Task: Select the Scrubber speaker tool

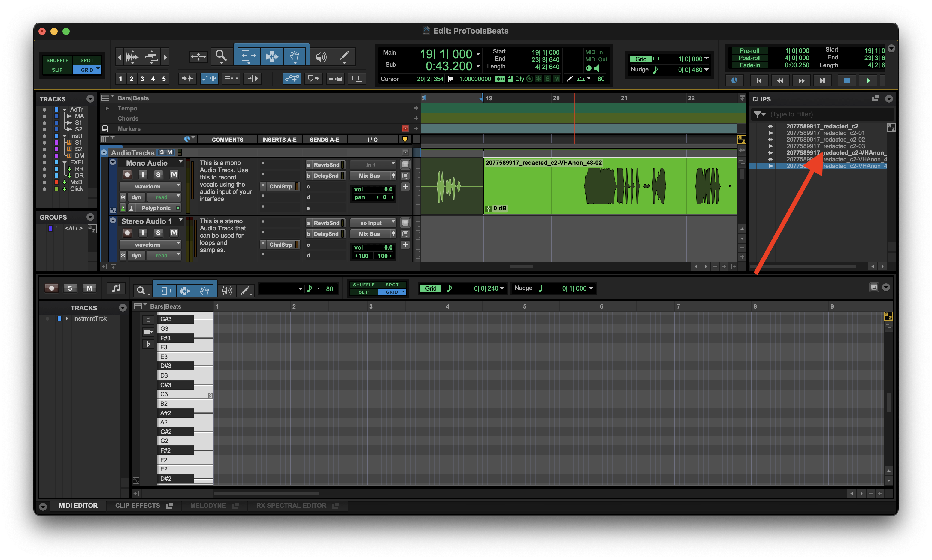Action: click(x=321, y=56)
